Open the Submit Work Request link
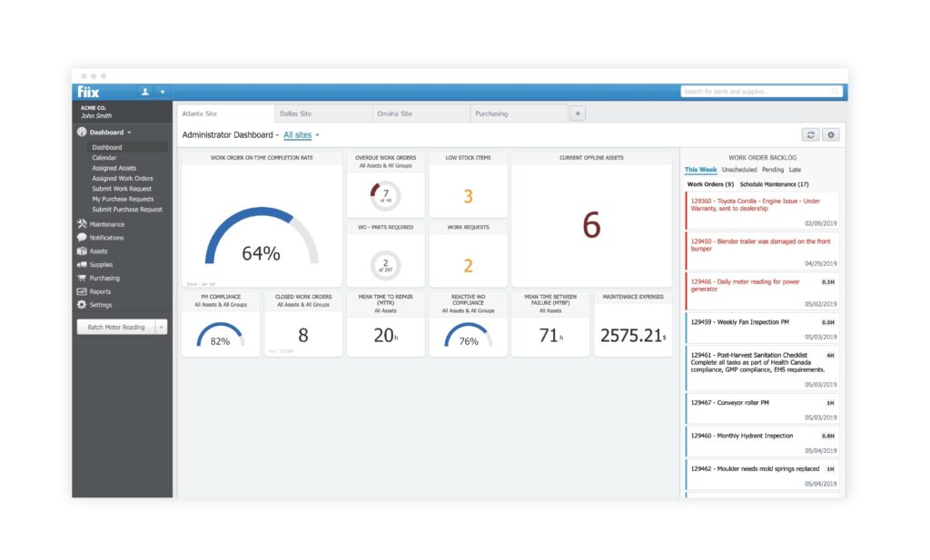 click(x=122, y=189)
